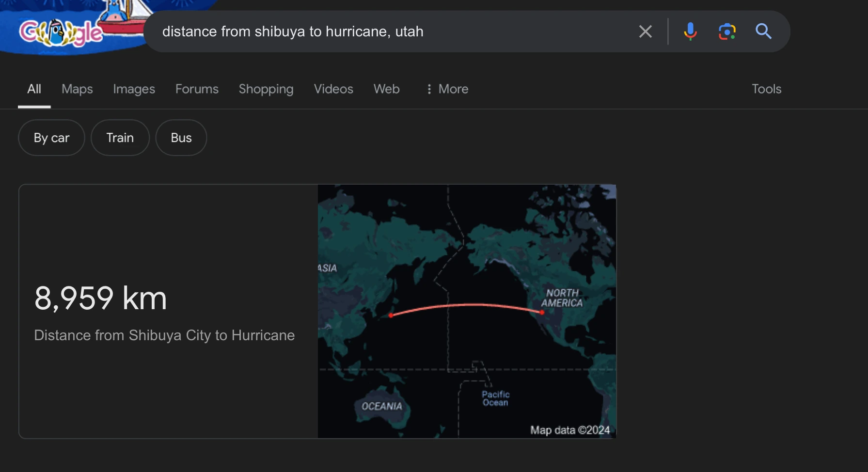The width and height of the screenshot is (868, 472).
Task: Switch to the Images tab
Action: point(134,89)
